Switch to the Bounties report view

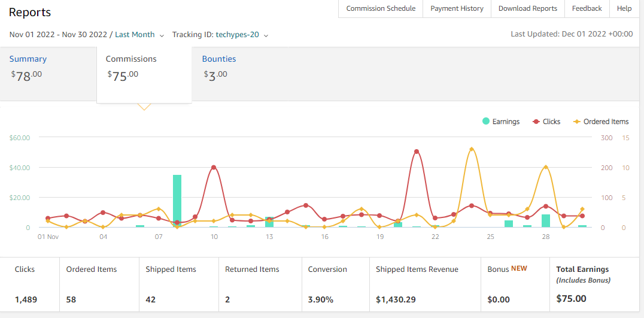click(x=219, y=59)
